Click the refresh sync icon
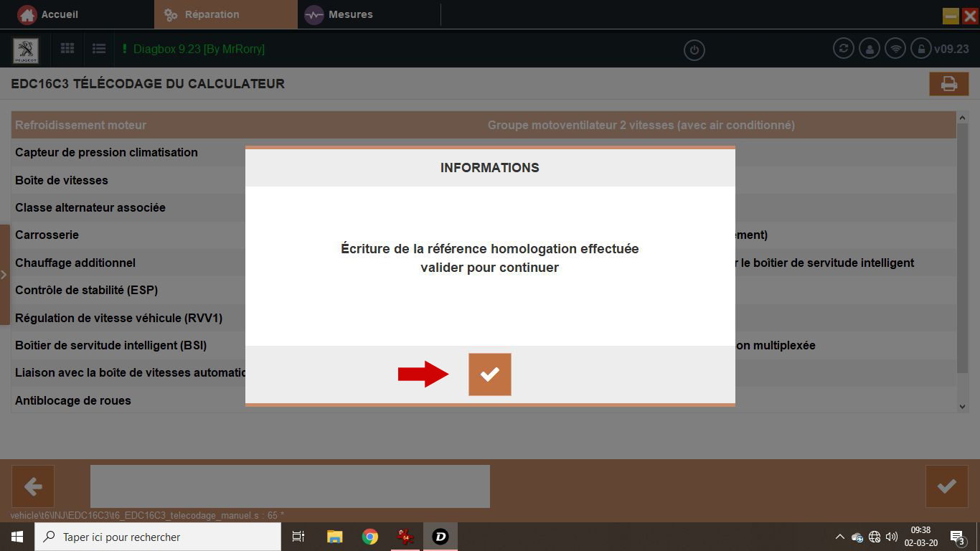Screen dimensions: 980x551 point(844,49)
